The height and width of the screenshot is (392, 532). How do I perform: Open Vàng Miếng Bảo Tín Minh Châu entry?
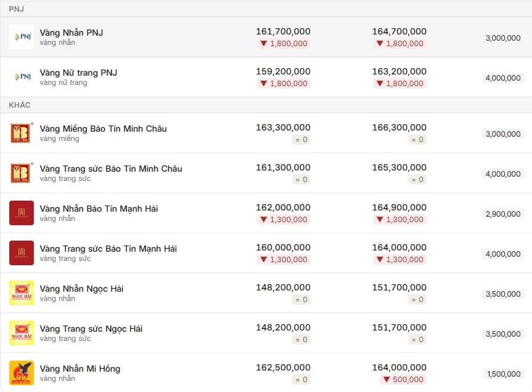click(x=103, y=129)
